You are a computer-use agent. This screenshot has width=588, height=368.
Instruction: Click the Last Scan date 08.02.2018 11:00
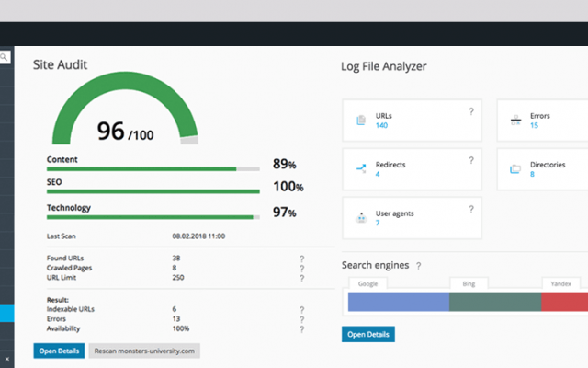(x=198, y=236)
